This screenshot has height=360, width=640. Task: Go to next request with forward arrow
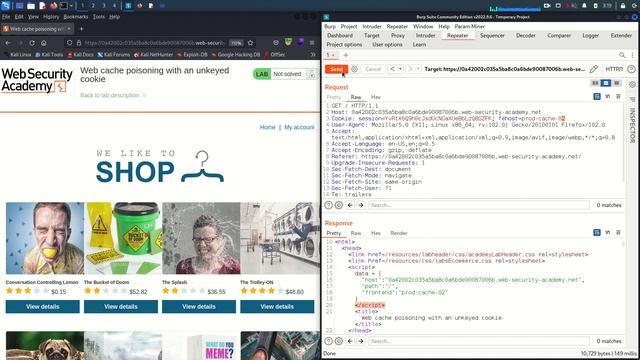410,69
